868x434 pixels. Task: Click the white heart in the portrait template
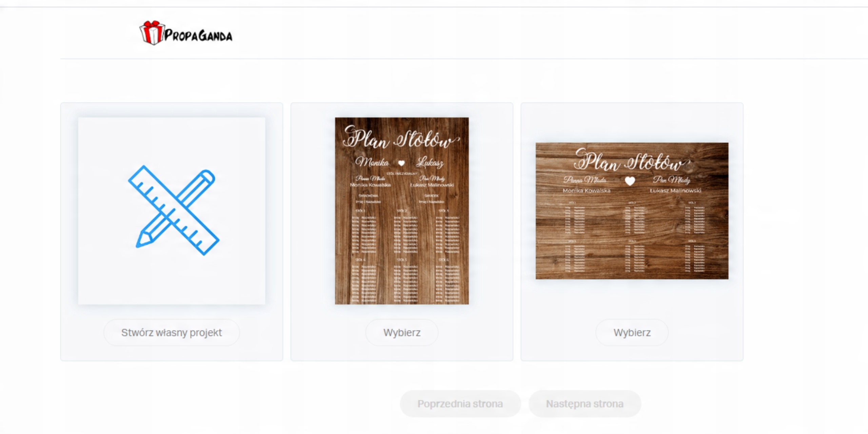(x=401, y=163)
